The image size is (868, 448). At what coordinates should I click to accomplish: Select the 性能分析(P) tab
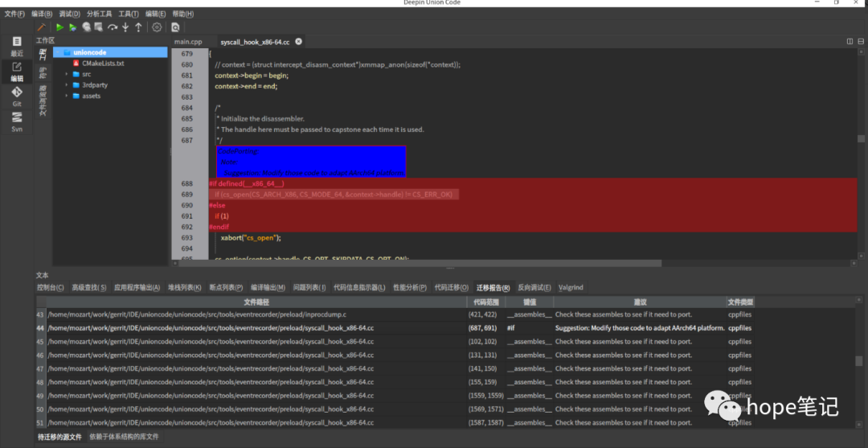click(410, 287)
